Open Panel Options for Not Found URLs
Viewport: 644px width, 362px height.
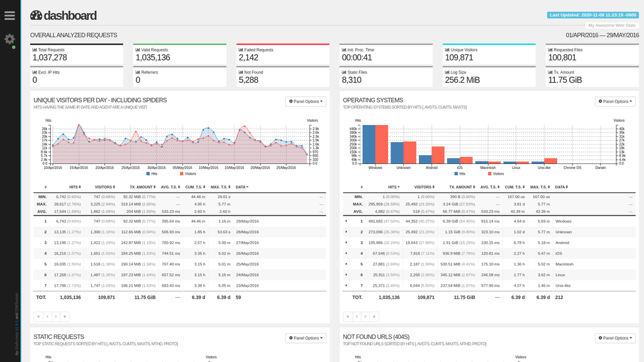[x=615, y=338]
